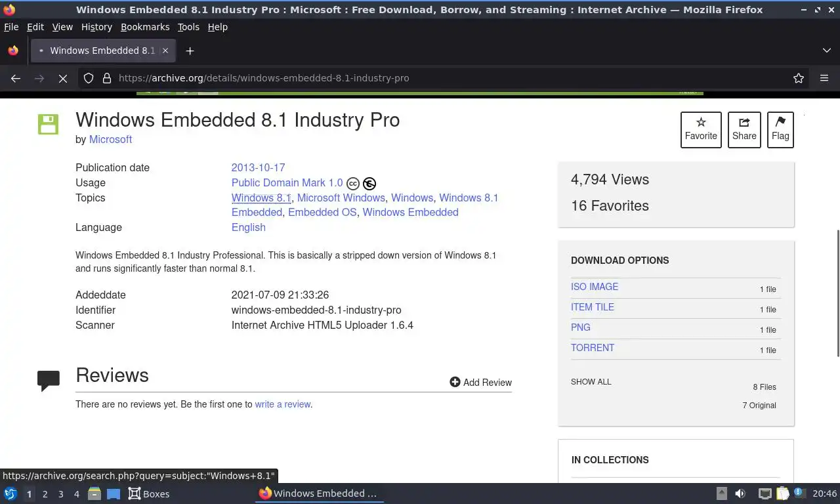Switch to workspace 2 in pager
Viewport: 840px width, 504px height.
(x=45, y=493)
